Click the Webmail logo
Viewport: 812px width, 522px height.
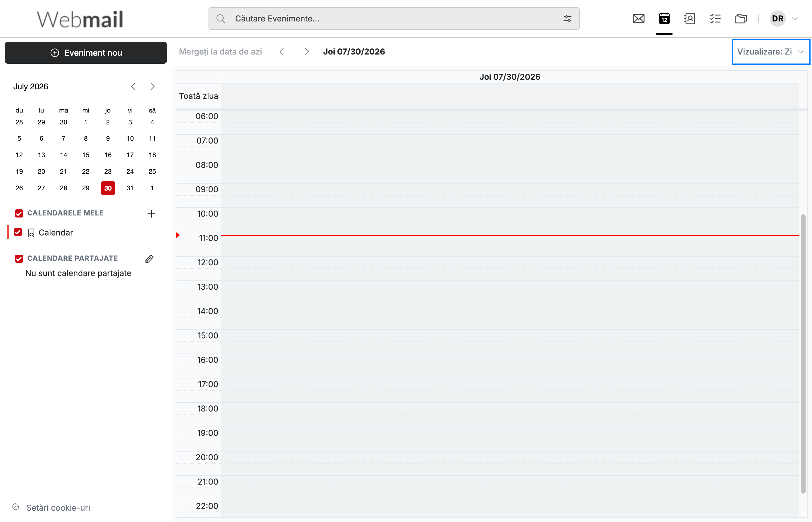80,19
